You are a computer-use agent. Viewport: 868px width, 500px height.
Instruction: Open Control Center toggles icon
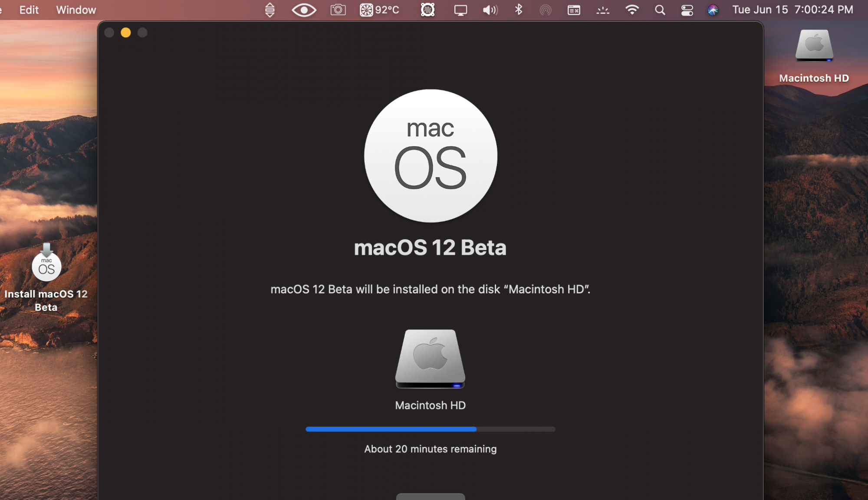coord(687,10)
